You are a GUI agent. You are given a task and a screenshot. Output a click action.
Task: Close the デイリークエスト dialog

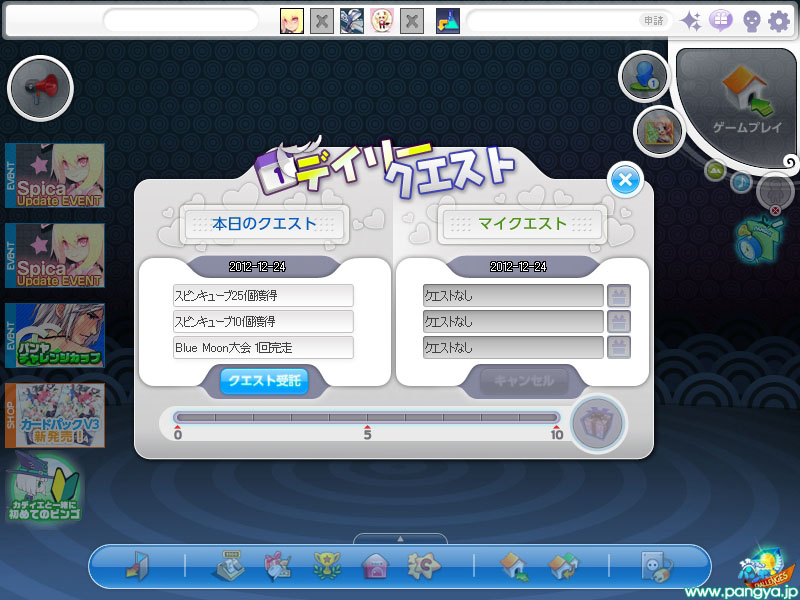point(625,180)
